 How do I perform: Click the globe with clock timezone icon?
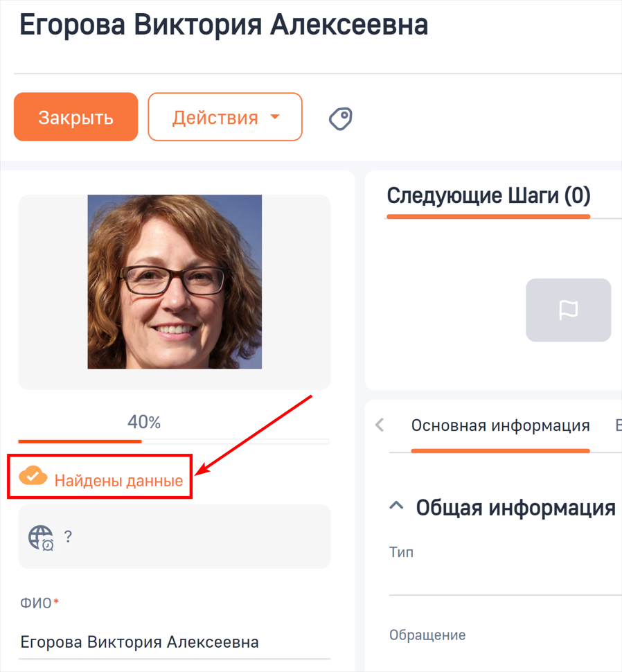[x=39, y=537]
